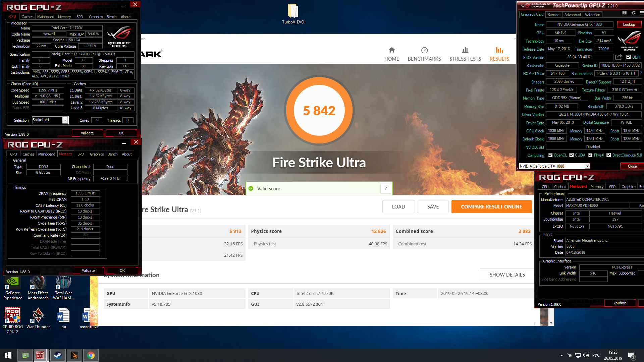Take GPU-Z screenshot with camera icon
Screen dimensions: 644x362
624,13
